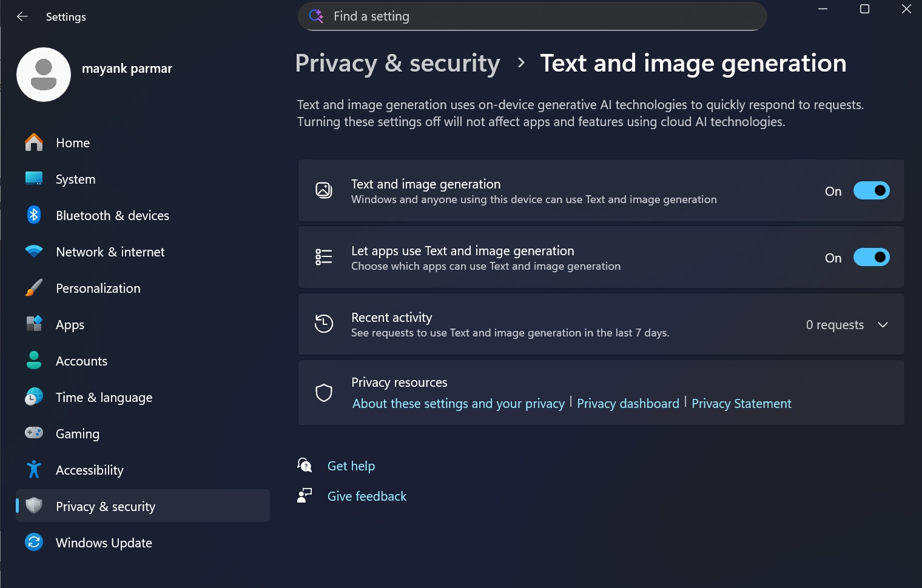Click the Recent activity heading

click(x=392, y=318)
